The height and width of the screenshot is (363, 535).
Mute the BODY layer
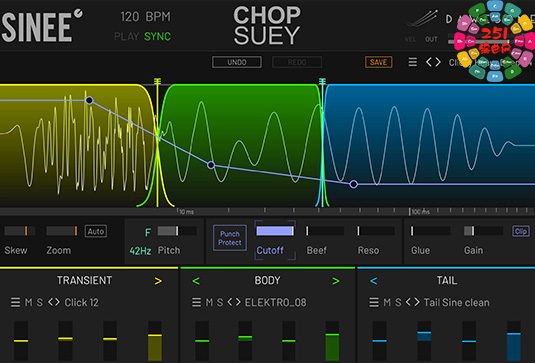click(x=209, y=302)
